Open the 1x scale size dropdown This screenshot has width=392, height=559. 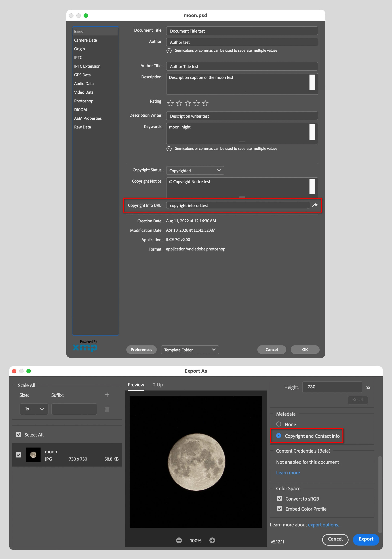[x=34, y=409]
